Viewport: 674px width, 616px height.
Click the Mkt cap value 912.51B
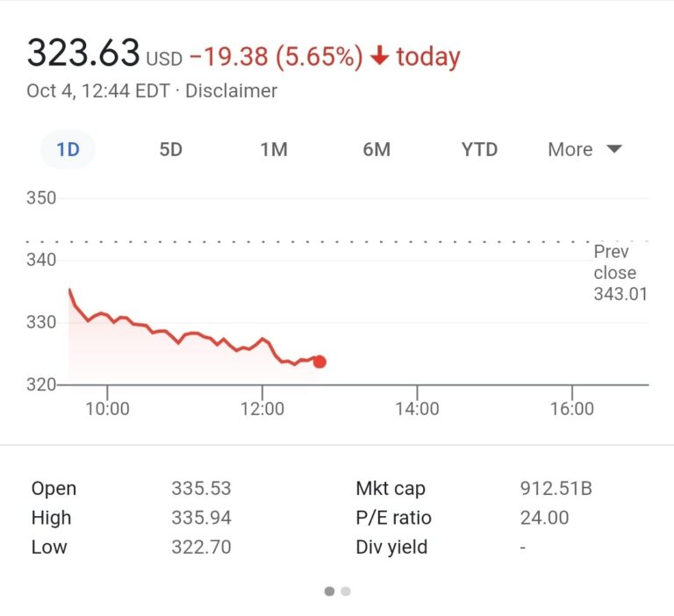pyautogui.click(x=556, y=489)
